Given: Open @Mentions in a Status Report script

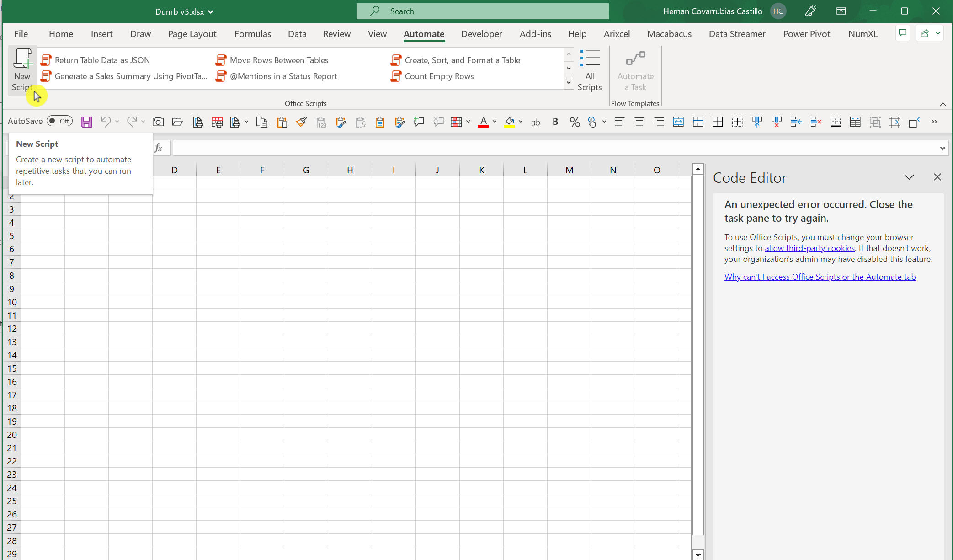Looking at the screenshot, I should tap(277, 76).
